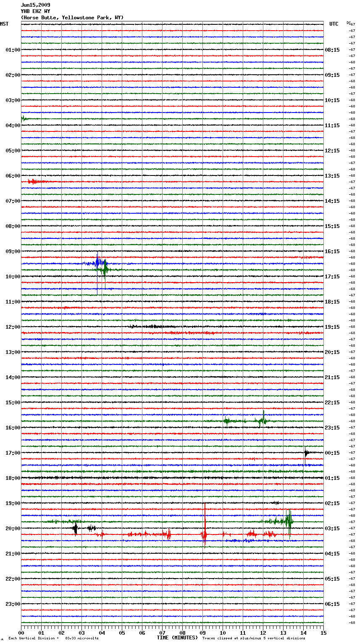Select the 06:15 UTC time label
Viewport: 357px width, 644px height.
coord(332,604)
